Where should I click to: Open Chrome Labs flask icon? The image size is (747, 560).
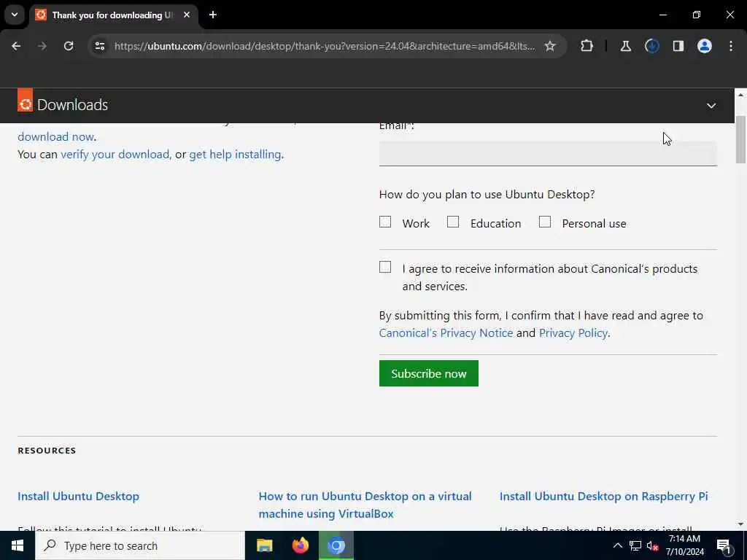point(625,46)
